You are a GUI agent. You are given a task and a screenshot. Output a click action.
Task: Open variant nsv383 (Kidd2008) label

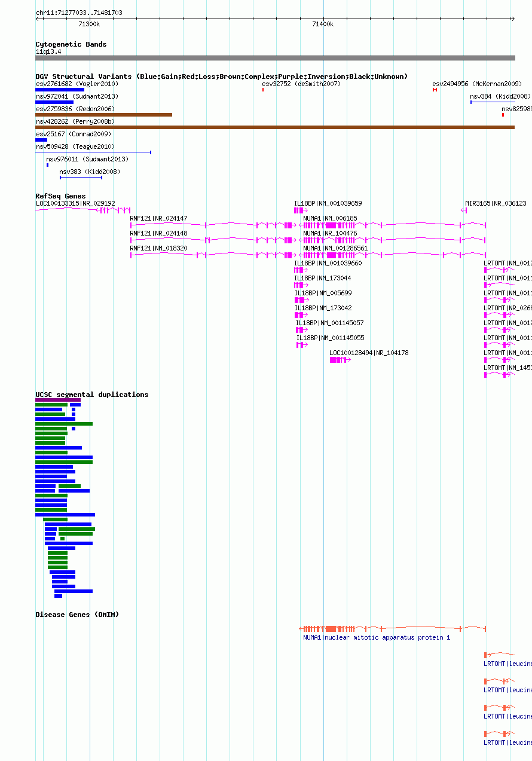[90, 172]
